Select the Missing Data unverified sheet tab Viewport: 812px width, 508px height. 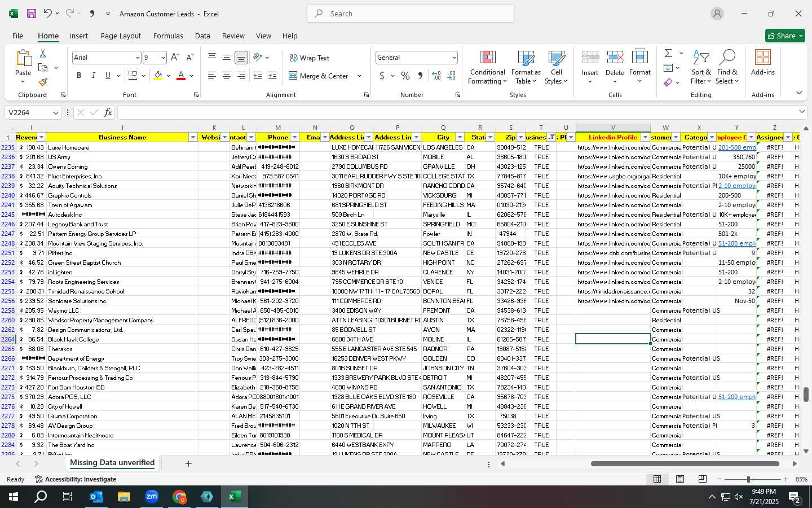(x=112, y=463)
